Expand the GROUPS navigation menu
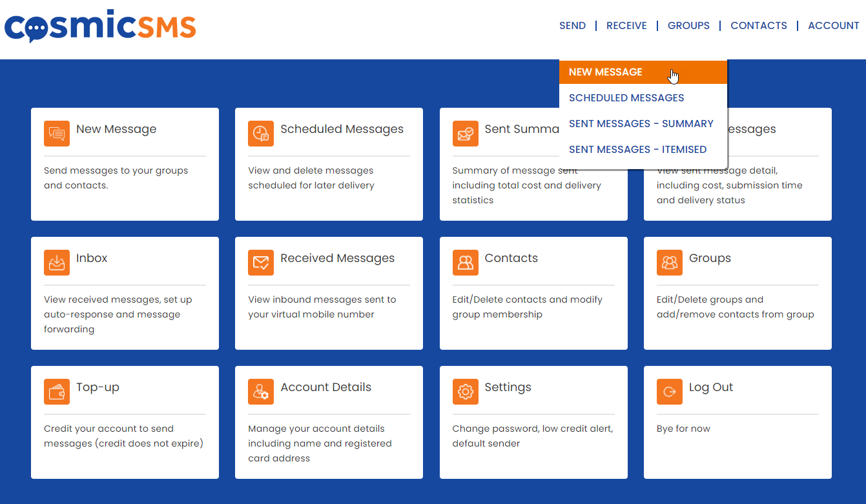The image size is (866, 504). pyautogui.click(x=688, y=26)
